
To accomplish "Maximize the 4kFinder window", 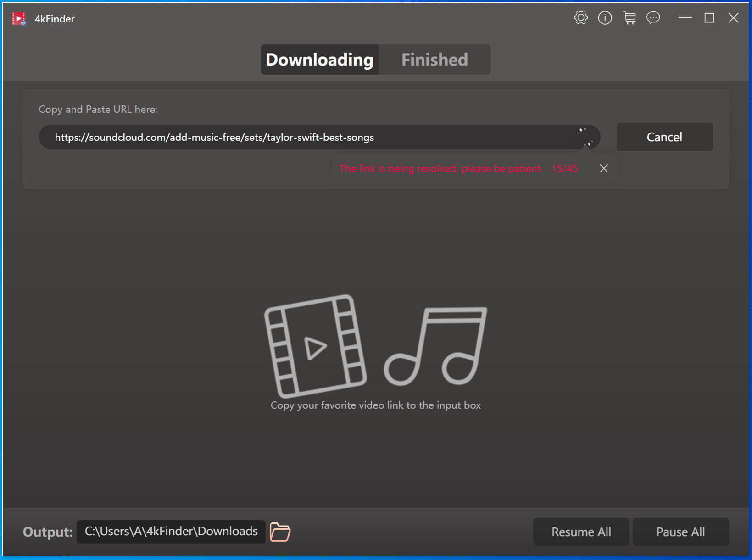I will click(709, 18).
